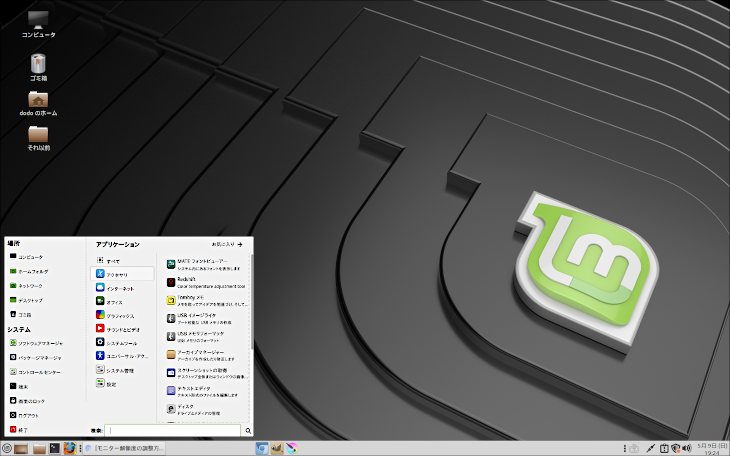Click the magnifier search icon in the menu
The image size is (730, 456).
248,431
